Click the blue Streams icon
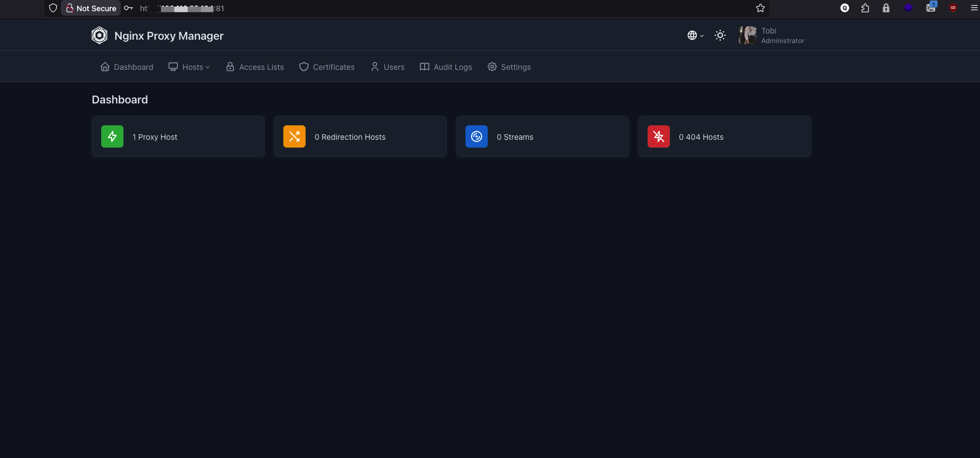Image resolution: width=980 pixels, height=458 pixels. [x=477, y=136]
